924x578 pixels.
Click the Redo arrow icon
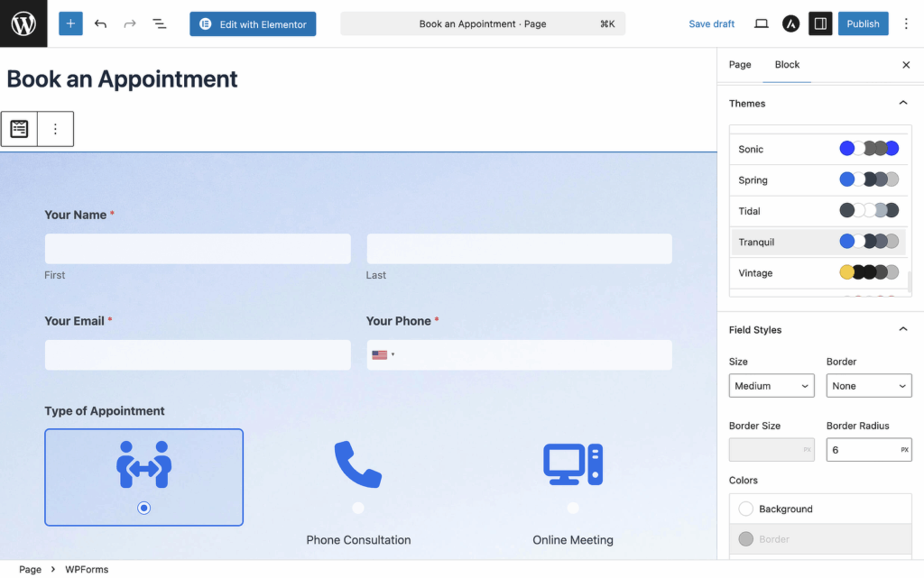coord(129,23)
